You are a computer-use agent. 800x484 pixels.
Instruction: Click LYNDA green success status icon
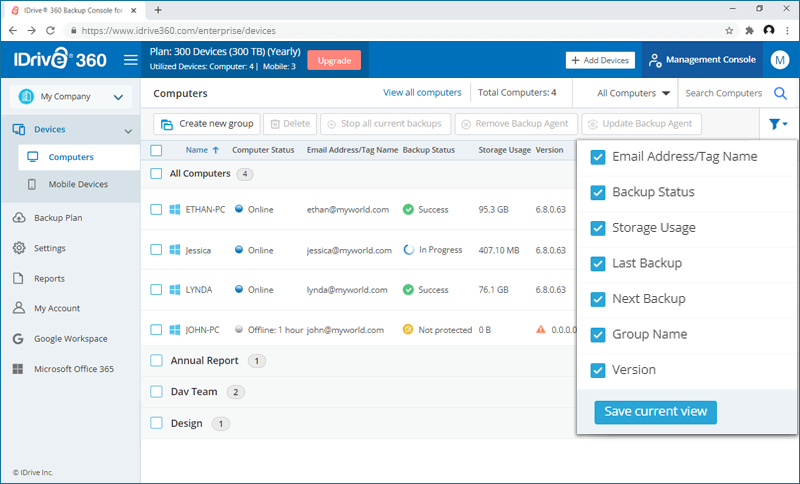[408, 290]
